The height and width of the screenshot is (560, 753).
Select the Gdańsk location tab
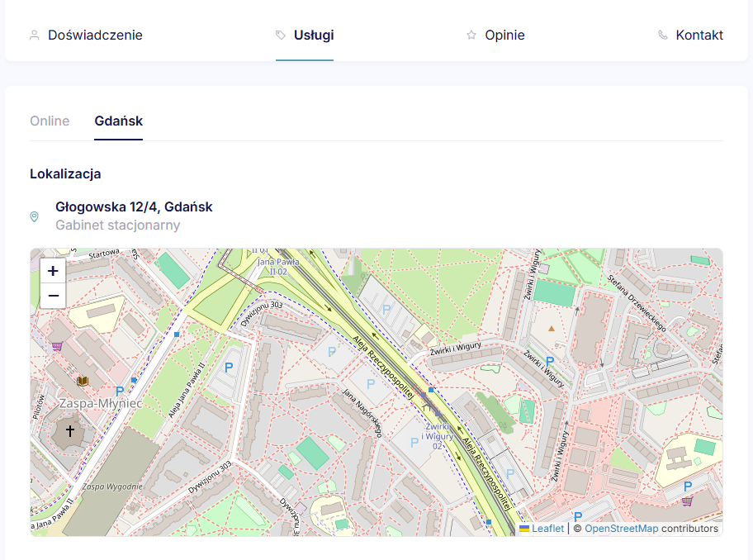(118, 121)
